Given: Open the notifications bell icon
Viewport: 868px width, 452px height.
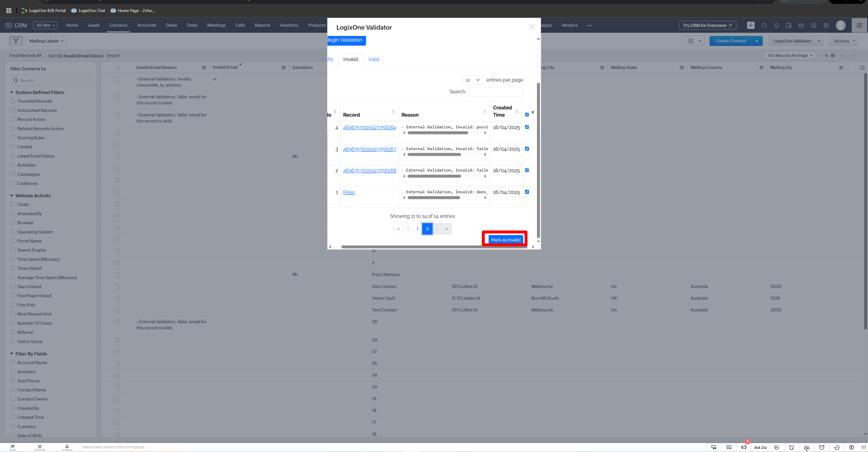Looking at the screenshot, I should tap(776, 25).
